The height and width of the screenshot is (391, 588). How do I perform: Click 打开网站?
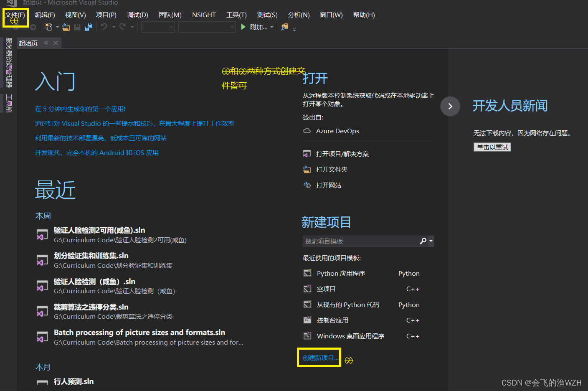point(329,185)
